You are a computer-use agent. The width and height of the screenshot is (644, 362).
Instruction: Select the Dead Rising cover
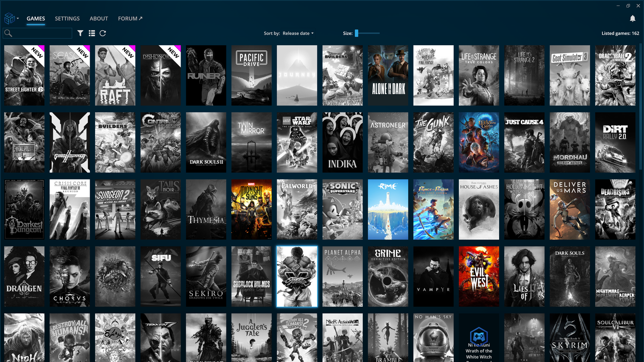615,210
